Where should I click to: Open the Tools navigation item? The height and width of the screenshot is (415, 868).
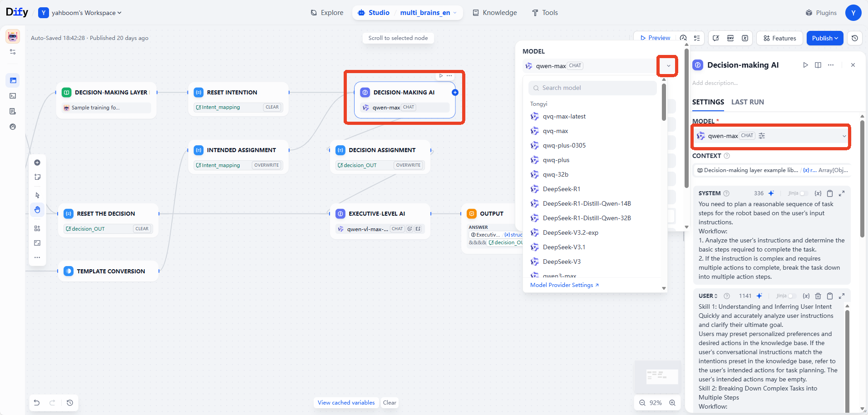click(x=545, y=13)
